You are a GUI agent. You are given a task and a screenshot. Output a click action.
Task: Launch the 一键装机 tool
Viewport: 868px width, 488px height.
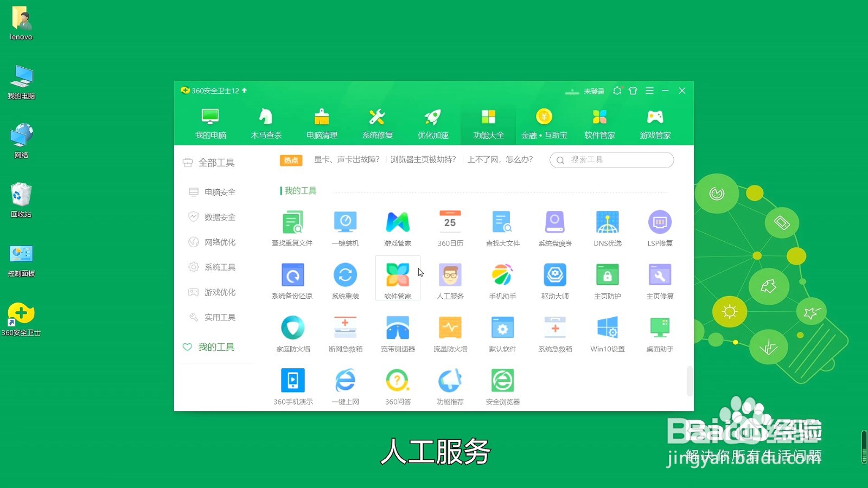click(x=345, y=228)
